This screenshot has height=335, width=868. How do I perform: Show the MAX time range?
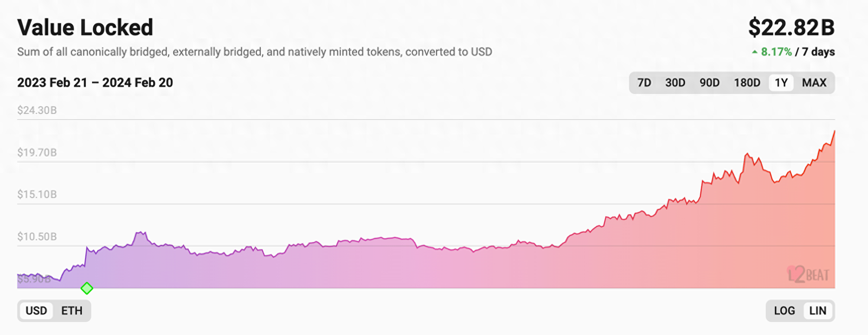point(814,83)
